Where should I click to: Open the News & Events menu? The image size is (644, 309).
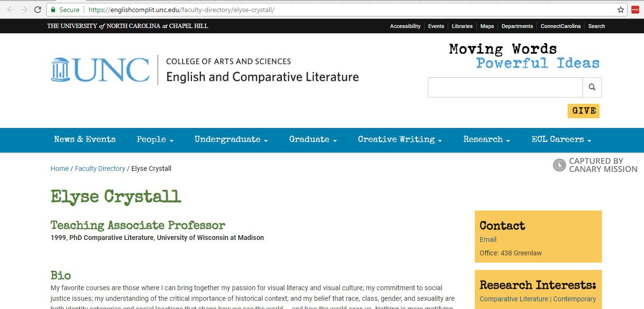85,140
